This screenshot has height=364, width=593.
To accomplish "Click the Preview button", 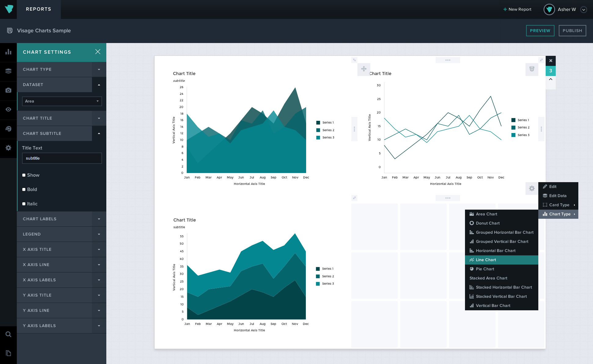I will (x=540, y=31).
